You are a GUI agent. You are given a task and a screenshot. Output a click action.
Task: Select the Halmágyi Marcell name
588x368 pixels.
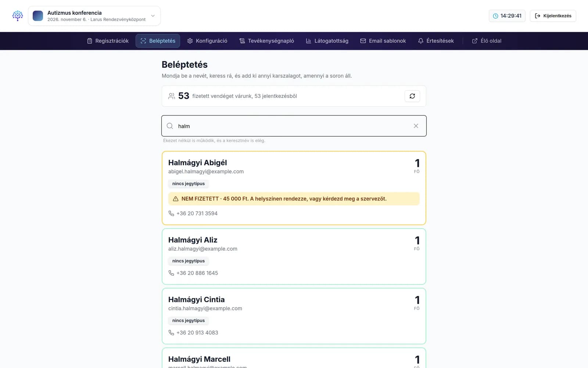pyautogui.click(x=199, y=359)
